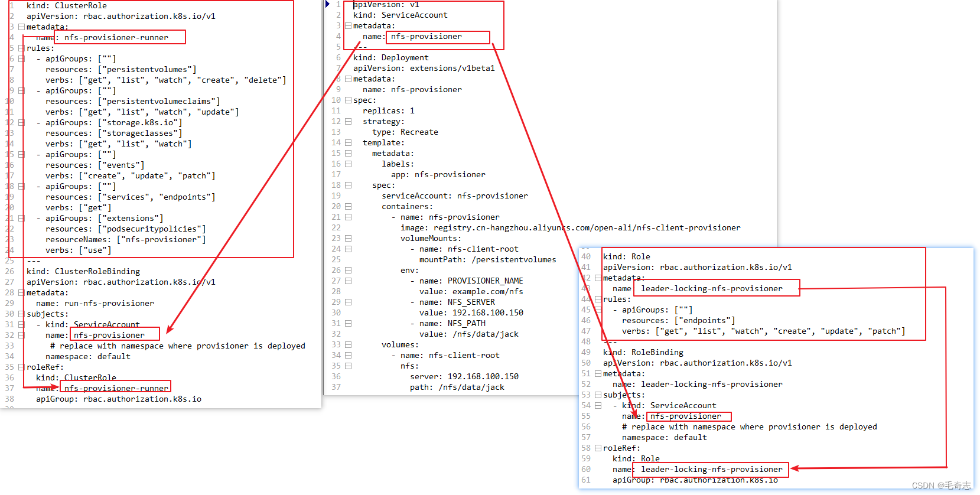Fold ServiceAccount metadata at line 3 of Deployment file
This screenshot has width=980, height=495.
pyautogui.click(x=348, y=25)
